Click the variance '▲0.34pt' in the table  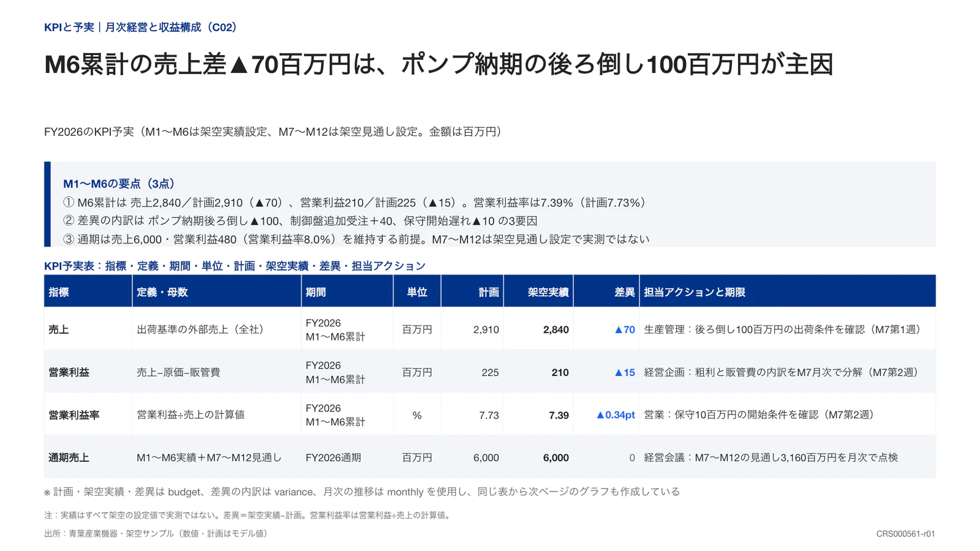(616, 415)
